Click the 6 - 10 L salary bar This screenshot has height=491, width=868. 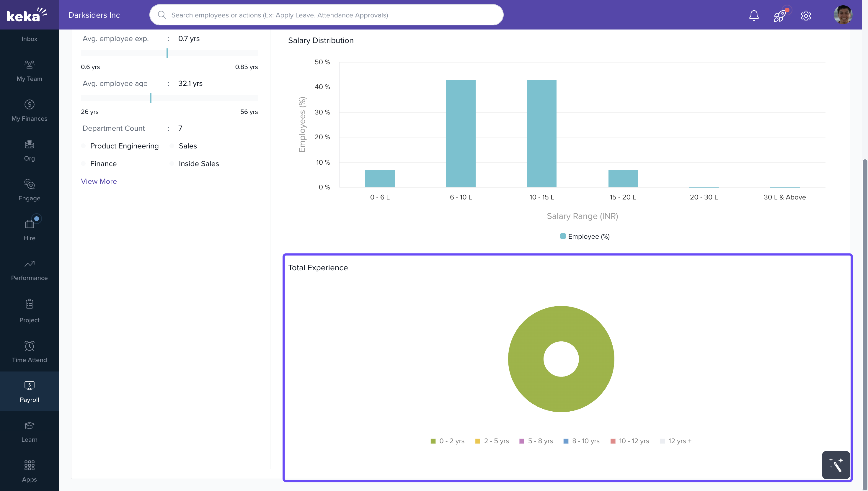point(461,134)
